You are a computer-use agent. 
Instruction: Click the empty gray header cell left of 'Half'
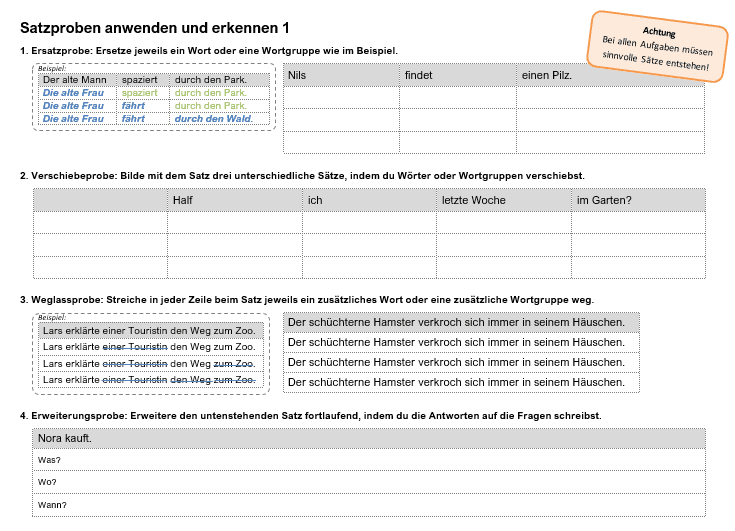pyautogui.click(x=100, y=200)
